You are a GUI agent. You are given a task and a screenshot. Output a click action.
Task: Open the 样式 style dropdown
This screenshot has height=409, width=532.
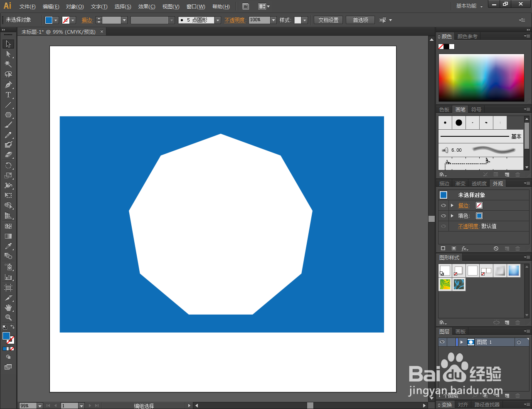pyautogui.click(x=305, y=20)
